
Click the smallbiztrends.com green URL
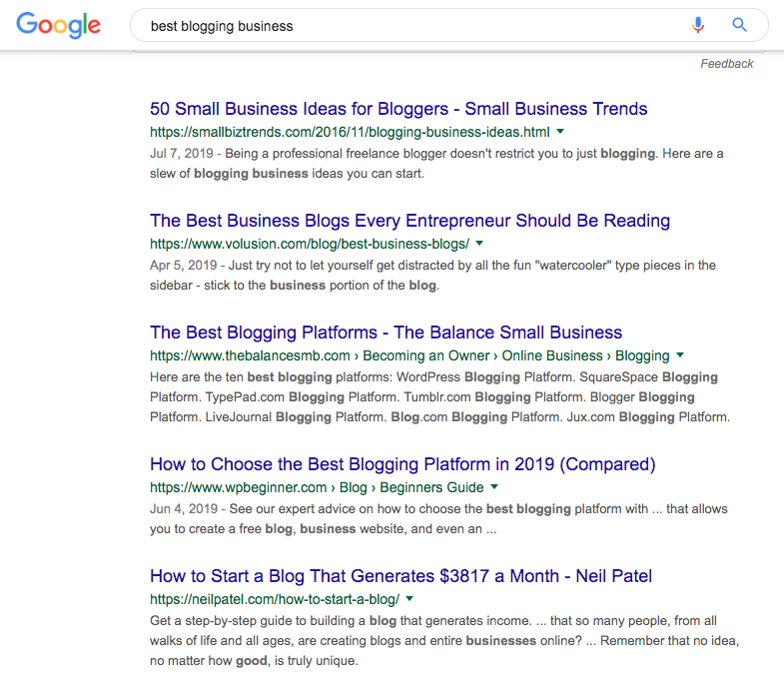click(x=350, y=132)
